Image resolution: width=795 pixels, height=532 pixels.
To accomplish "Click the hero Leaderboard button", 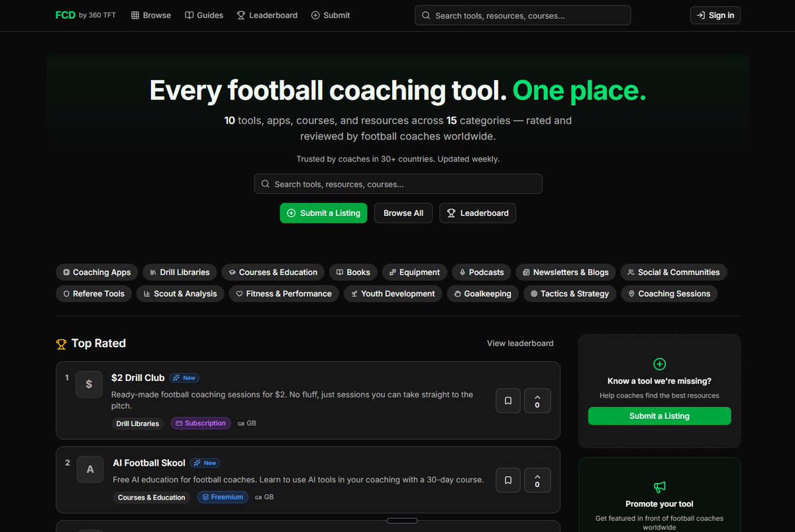I will point(478,213).
